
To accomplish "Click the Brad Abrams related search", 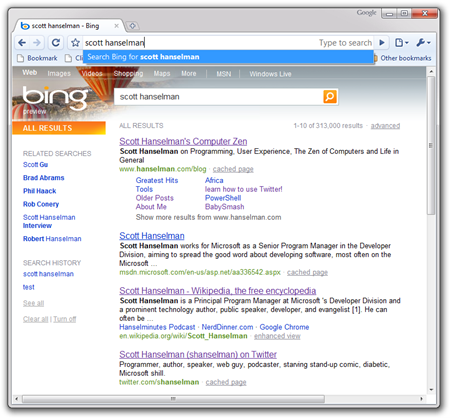I will click(44, 178).
